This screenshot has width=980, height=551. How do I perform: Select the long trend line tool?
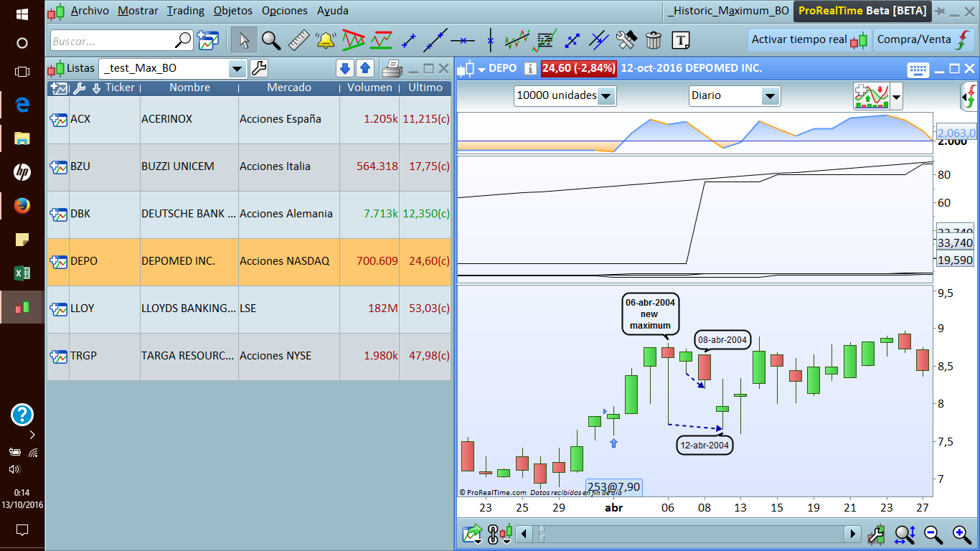click(x=435, y=40)
